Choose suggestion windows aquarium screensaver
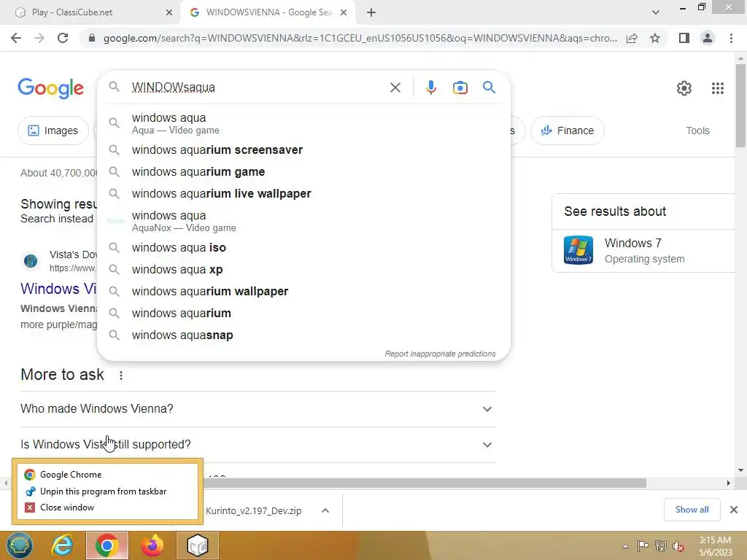The height and width of the screenshot is (560, 747). tap(303, 150)
